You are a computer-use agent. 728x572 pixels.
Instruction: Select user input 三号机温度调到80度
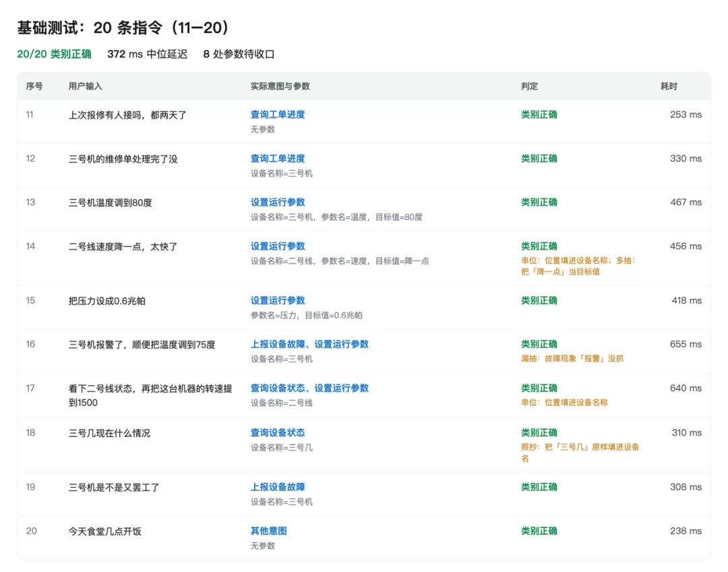111,202
